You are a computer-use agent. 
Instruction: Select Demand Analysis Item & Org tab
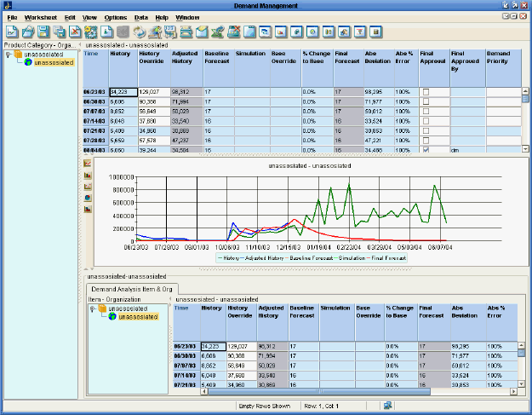[132, 289]
